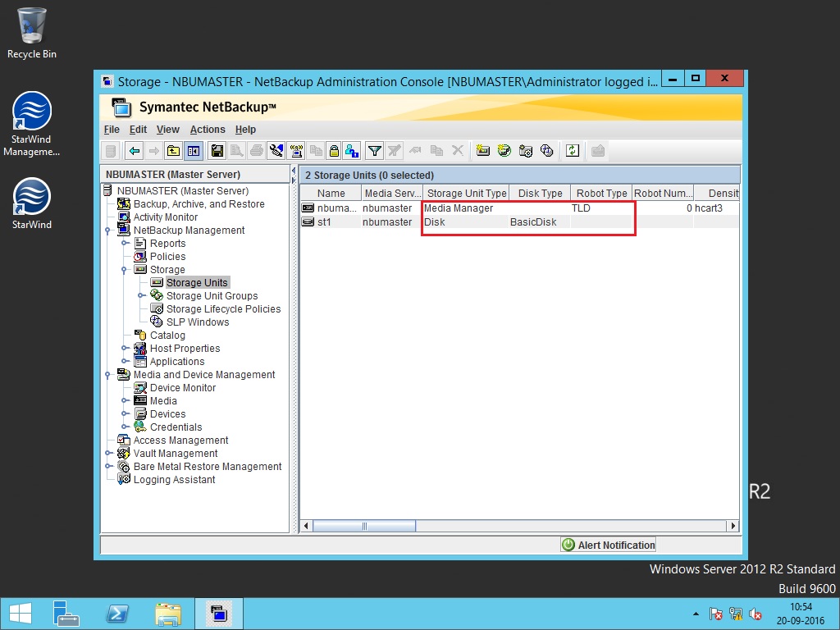The width and height of the screenshot is (840, 630).
Task: Click the Back arrow toolbar icon
Action: [x=134, y=151]
